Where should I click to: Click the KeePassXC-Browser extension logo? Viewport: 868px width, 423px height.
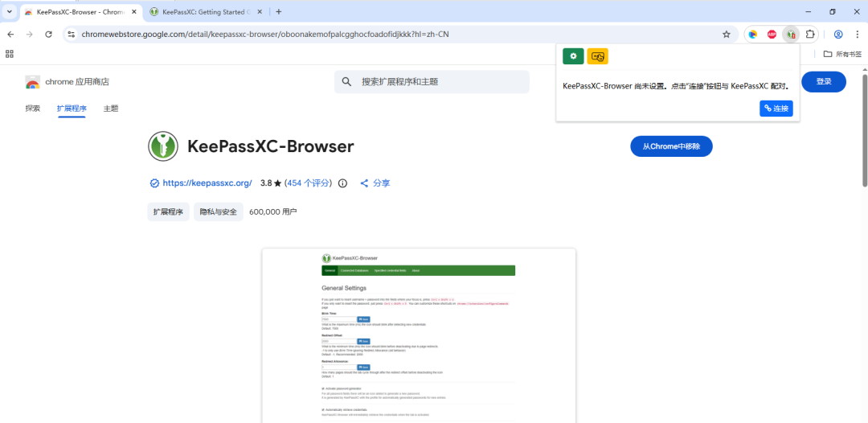point(162,146)
